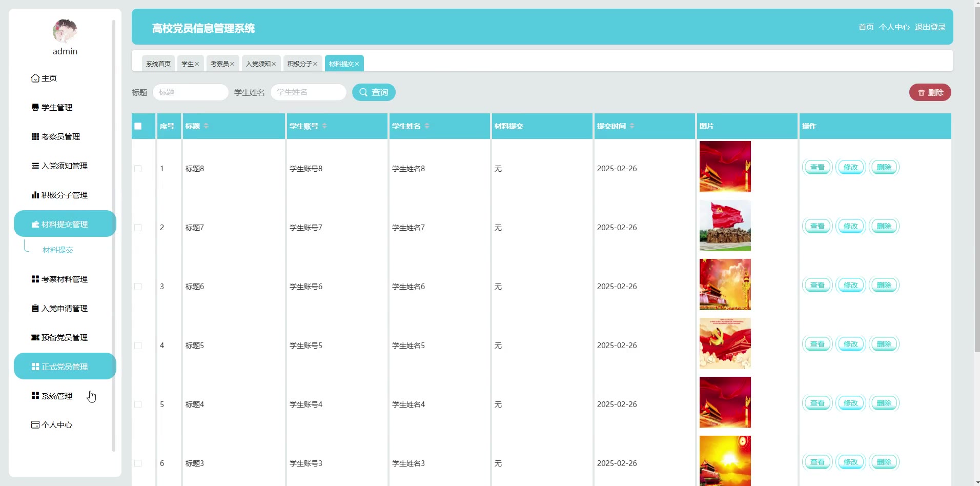980x486 pixels.
Task: Close the 积极分子 tab
Action: [x=315, y=64]
